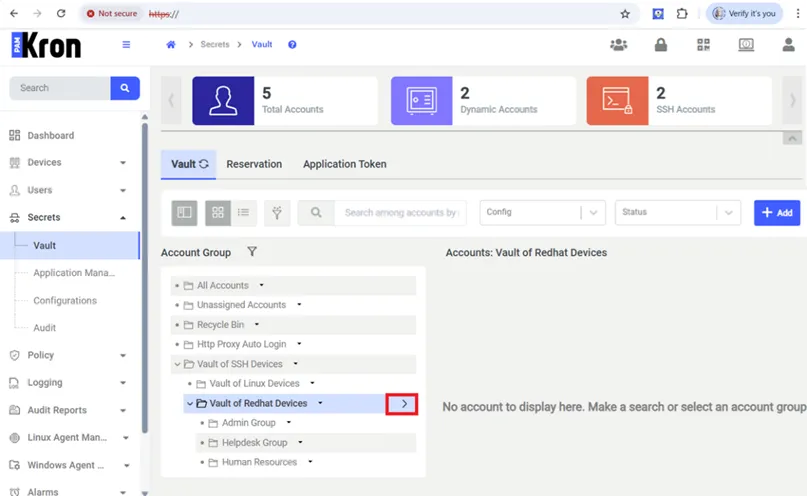Click the Verify it's you button

pos(744,14)
